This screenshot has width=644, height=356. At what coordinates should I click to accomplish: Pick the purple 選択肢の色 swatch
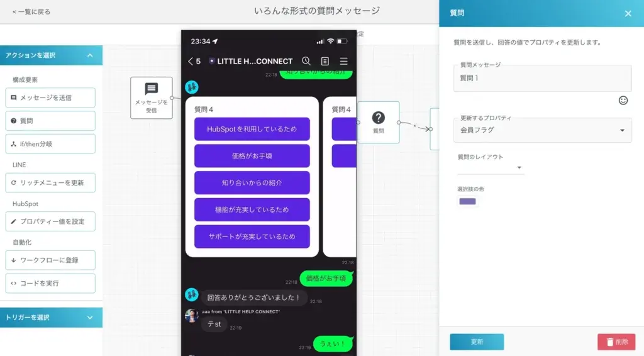(467, 201)
